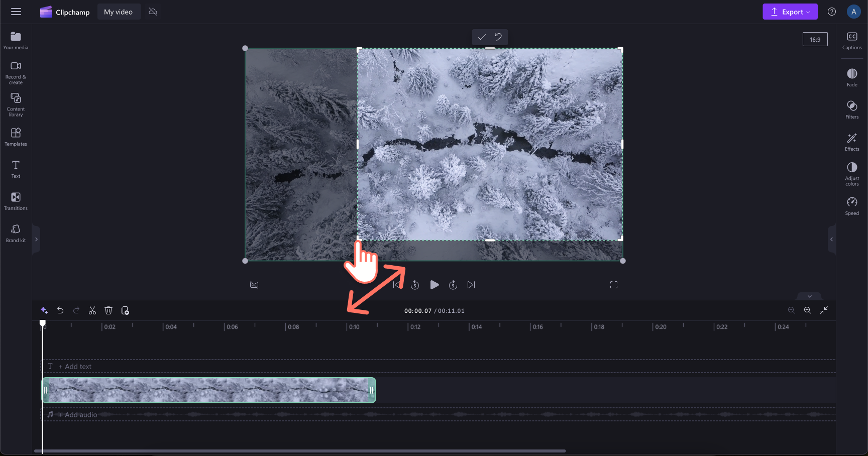Click the cloud sync off icon

click(153, 12)
